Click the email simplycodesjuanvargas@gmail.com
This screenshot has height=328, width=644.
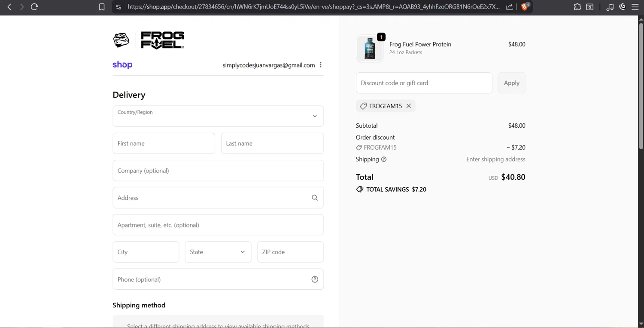click(269, 65)
